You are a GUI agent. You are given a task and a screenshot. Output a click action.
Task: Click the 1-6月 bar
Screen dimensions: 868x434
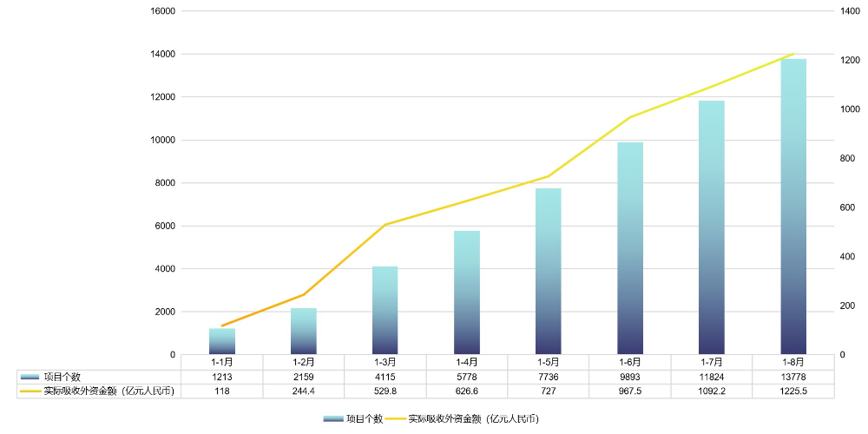pyautogui.click(x=630, y=248)
